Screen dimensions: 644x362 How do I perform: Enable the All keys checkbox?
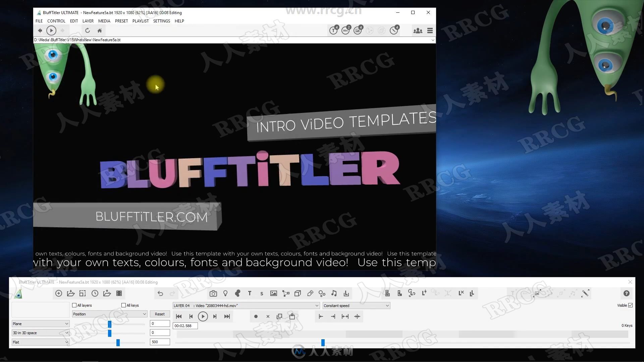pos(124,305)
